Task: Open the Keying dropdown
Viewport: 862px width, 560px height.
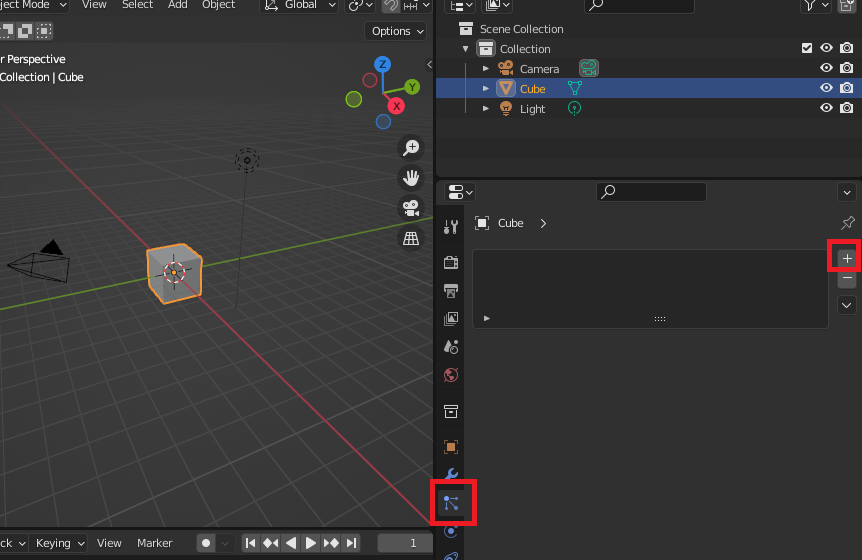Action: [x=58, y=543]
